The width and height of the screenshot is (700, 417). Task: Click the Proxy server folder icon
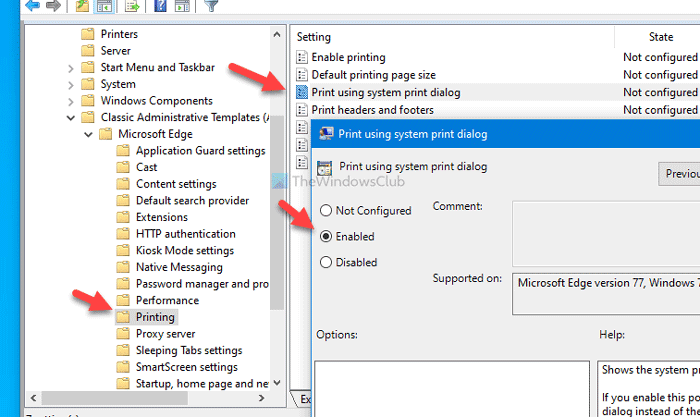point(123,334)
